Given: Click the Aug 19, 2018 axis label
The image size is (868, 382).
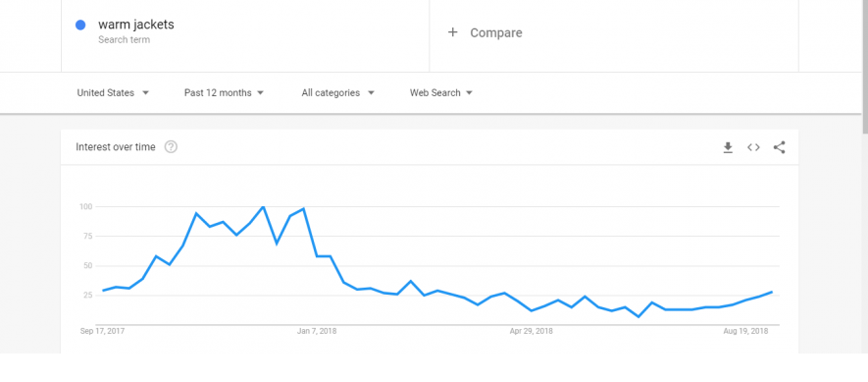Looking at the screenshot, I should (x=745, y=332).
